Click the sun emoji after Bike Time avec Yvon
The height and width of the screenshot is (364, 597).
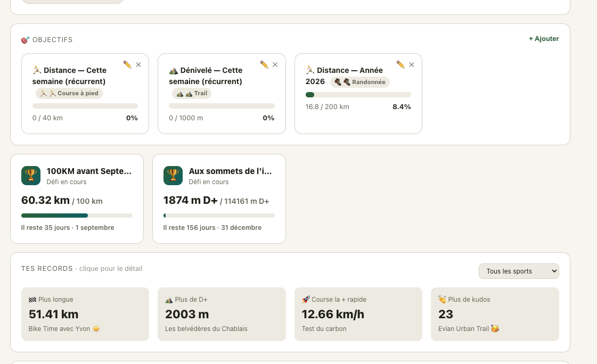96,329
